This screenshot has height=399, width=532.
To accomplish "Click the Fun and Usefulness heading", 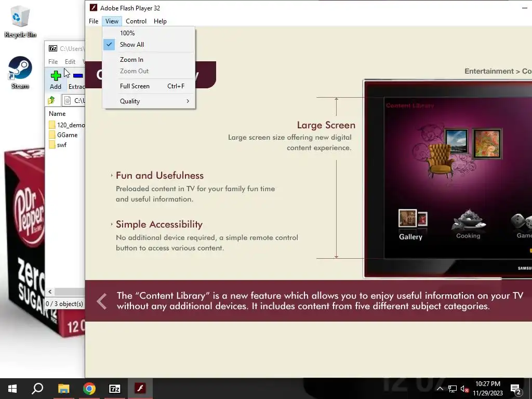I will (x=160, y=176).
